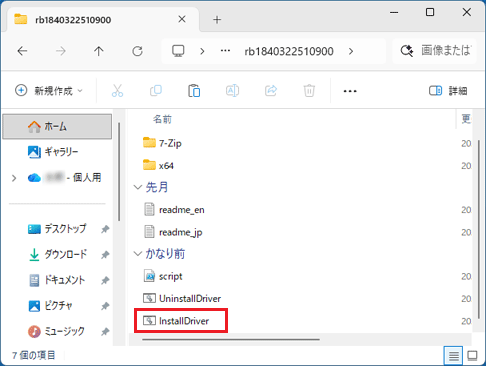Click the This PC monitor icon in address bar
Image resolution: width=486 pixels, height=366 pixels.
click(178, 51)
